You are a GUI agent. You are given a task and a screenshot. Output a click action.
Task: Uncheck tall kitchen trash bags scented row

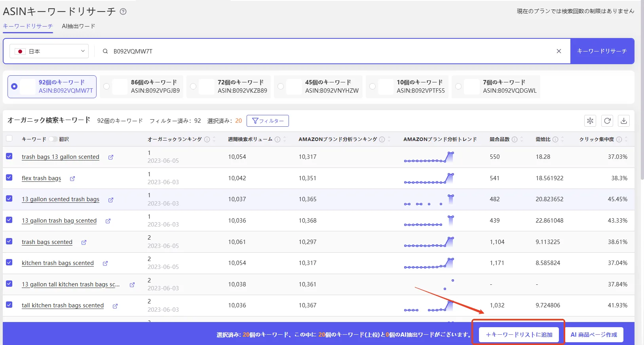9,305
